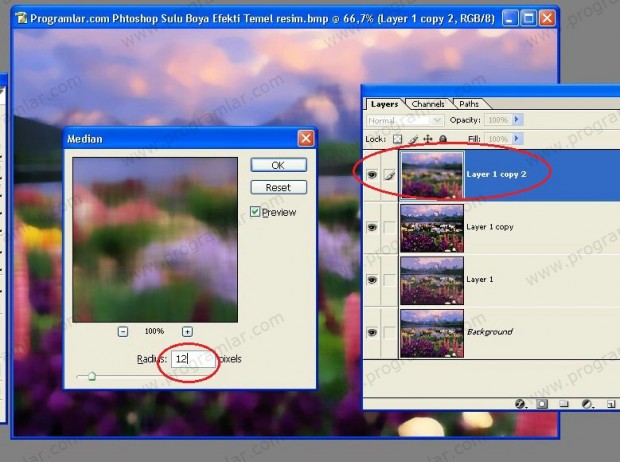Toggle link box for Layer 1 copy
Image resolution: width=620 pixels, height=462 pixels.
389,227
